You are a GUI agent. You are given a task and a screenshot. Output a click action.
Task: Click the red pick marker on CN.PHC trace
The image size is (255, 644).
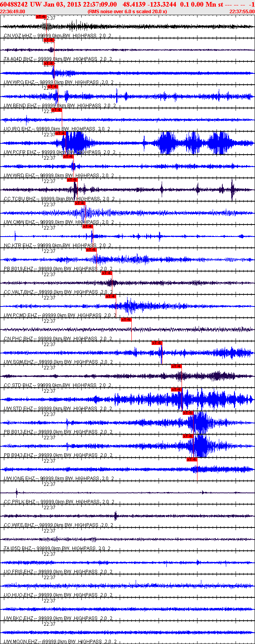pos(126,320)
